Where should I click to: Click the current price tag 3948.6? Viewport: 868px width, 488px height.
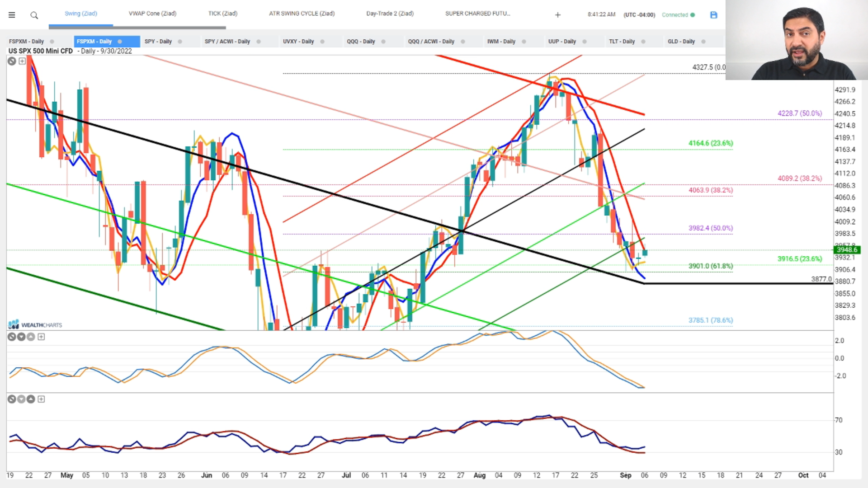coord(846,250)
